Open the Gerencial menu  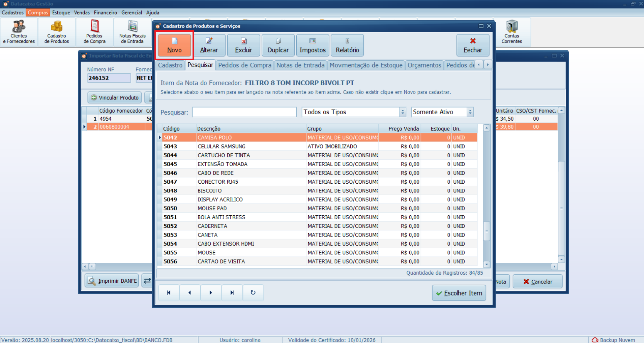click(x=131, y=12)
